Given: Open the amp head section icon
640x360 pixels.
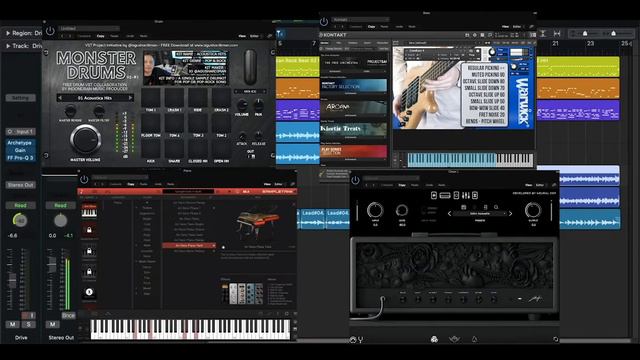Looking at the screenshot, I should 445,196.
